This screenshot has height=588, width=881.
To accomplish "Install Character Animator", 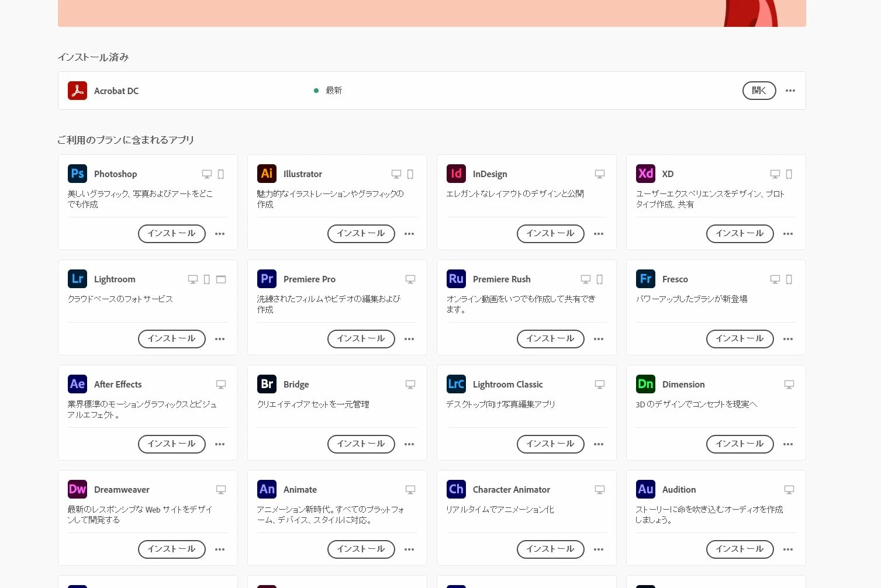I will pyautogui.click(x=551, y=549).
